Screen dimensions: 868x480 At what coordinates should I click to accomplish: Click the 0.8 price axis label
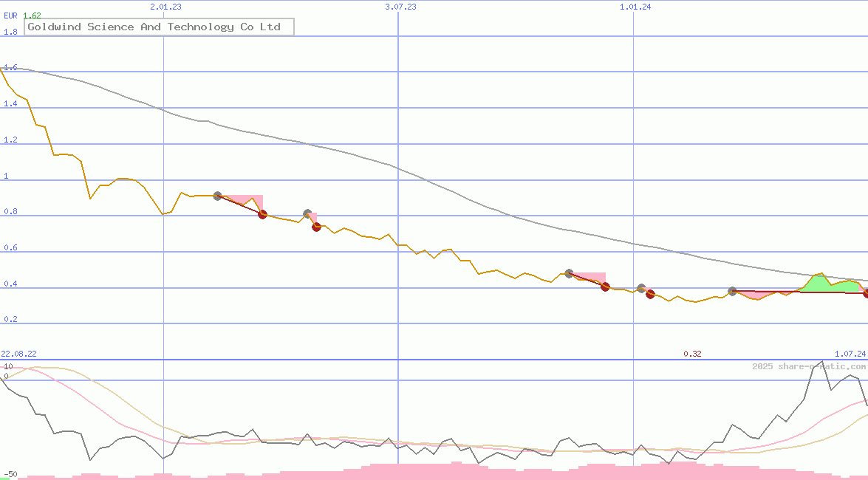tap(10, 211)
